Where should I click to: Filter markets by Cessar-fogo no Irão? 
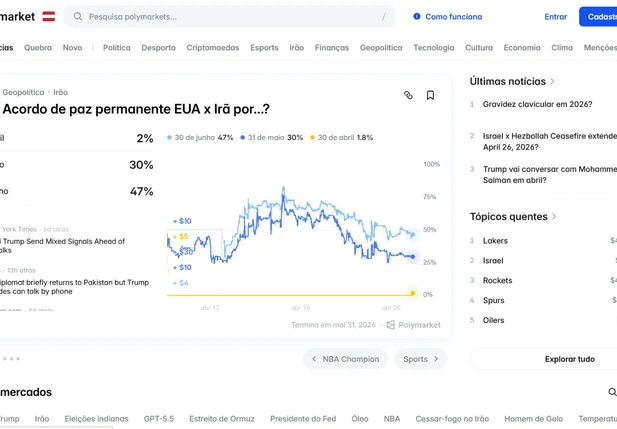pyautogui.click(x=452, y=419)
